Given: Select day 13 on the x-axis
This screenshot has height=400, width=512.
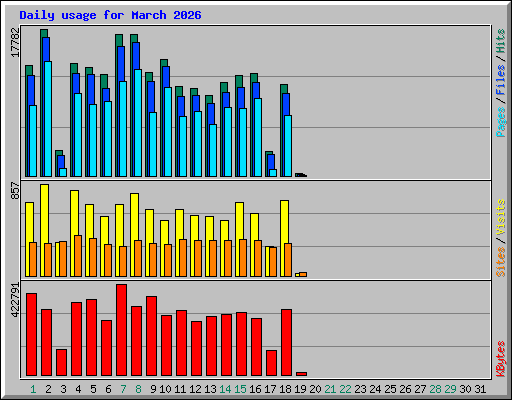Looking at the screenshot, I should tap(210, 389).
